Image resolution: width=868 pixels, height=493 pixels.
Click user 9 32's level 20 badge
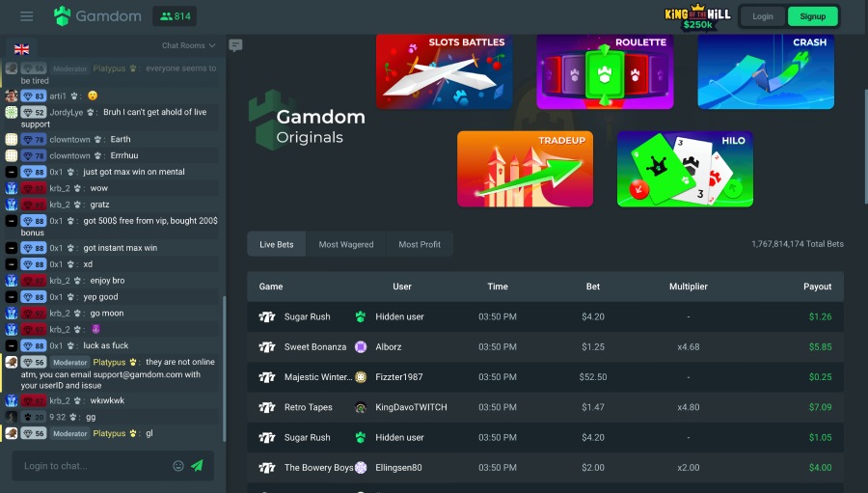(34, 417)
